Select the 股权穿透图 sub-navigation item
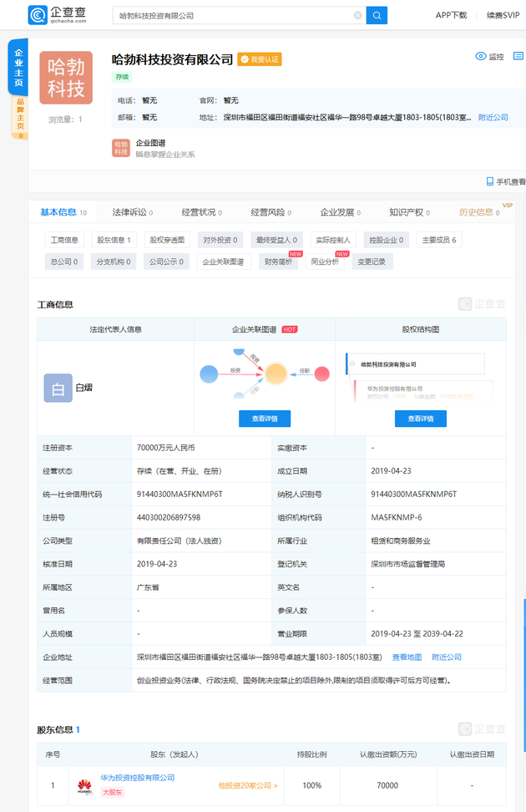Viewport: 526px width, 812px height. coord(167,240)
